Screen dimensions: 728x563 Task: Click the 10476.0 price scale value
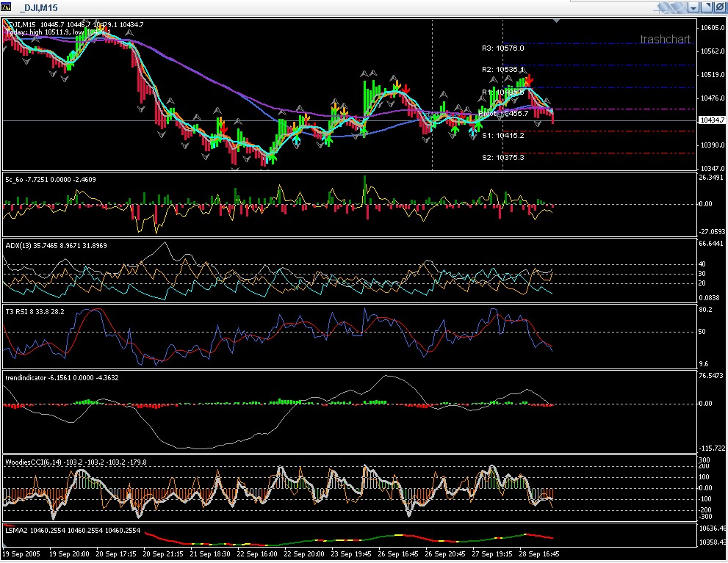(713, 98)
